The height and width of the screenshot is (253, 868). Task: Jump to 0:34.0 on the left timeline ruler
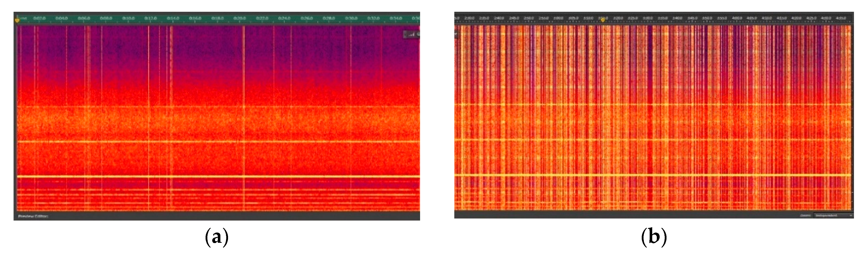click(x=396, y=18)
